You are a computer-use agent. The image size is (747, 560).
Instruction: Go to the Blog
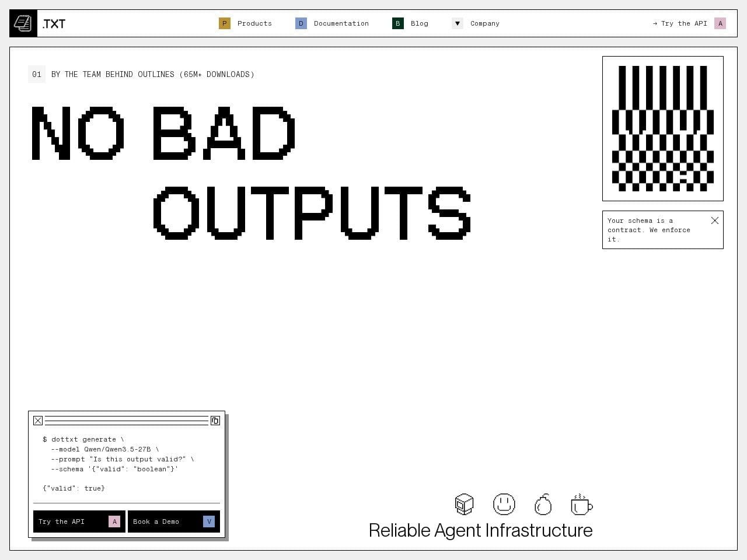[x=410, y=23]
